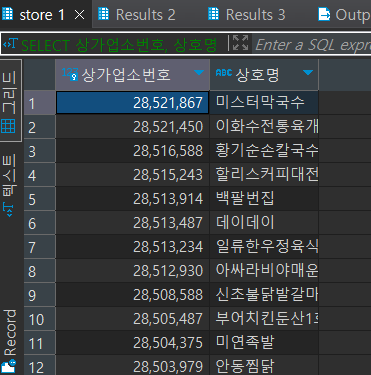Image resolution: width=371 pixels, height=375 pixels.
Task: Click cell 28,513,234
Action: [x=133, y=247]
